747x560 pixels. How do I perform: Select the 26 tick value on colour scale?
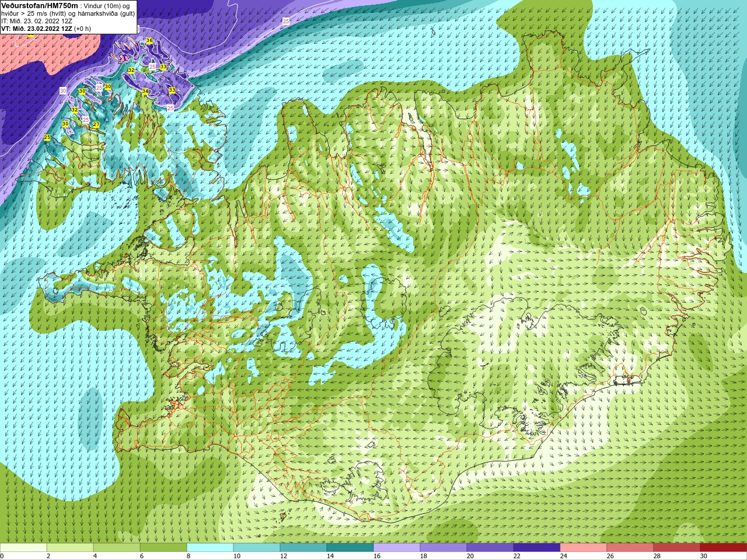[610, 556]
